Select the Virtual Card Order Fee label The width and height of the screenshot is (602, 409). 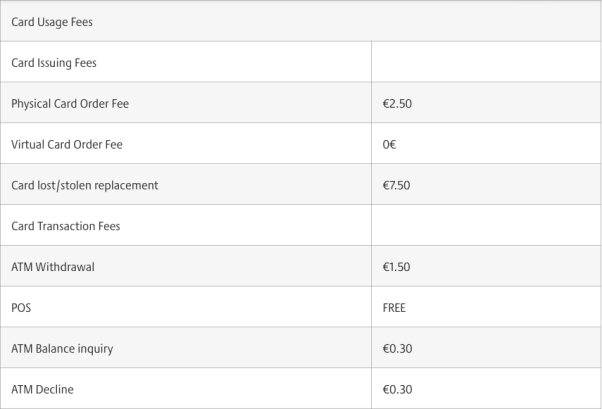(x=67, y=144)
